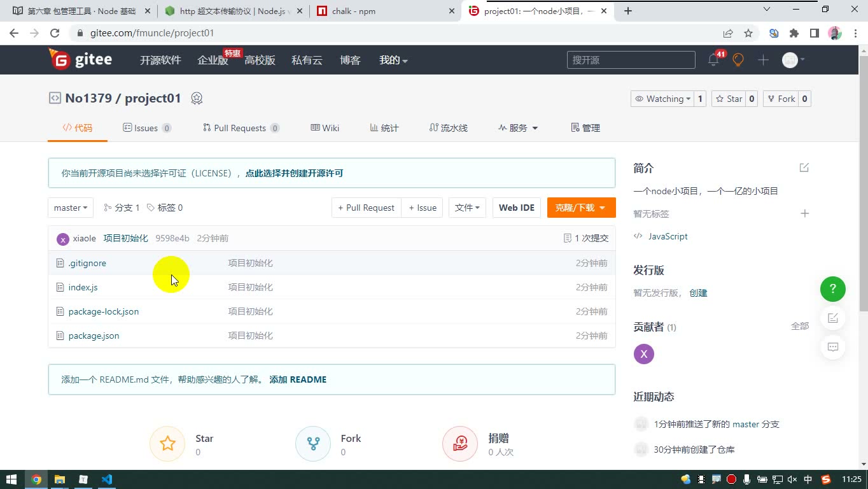This screenshot has width=868, height=489.
Task: Click the contributor avatar X
Action: [x=644, y=354]
